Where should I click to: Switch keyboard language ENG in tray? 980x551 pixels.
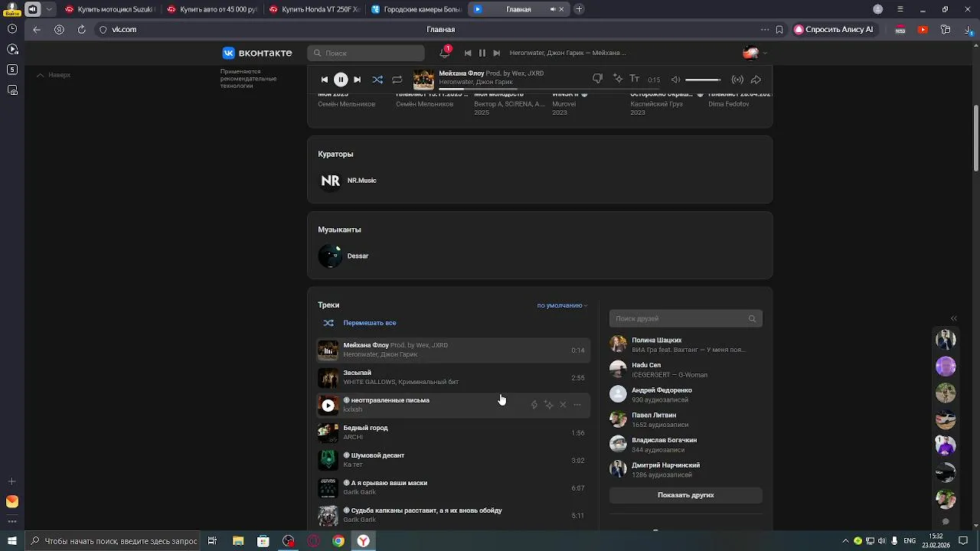tap(910, 541)
